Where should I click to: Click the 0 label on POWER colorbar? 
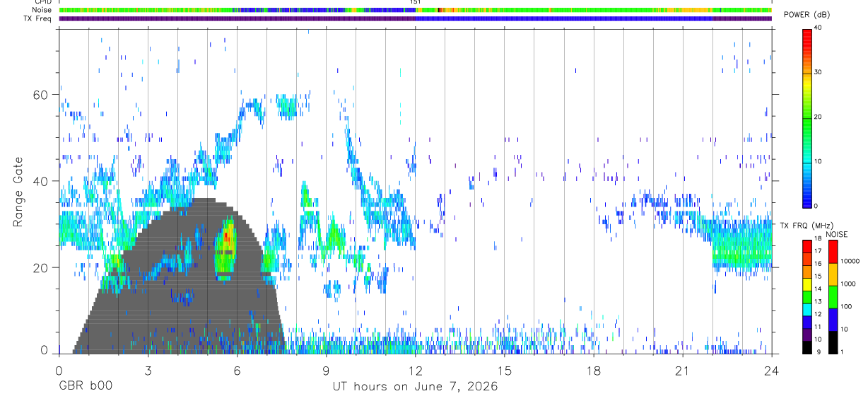tap(817, 206)
